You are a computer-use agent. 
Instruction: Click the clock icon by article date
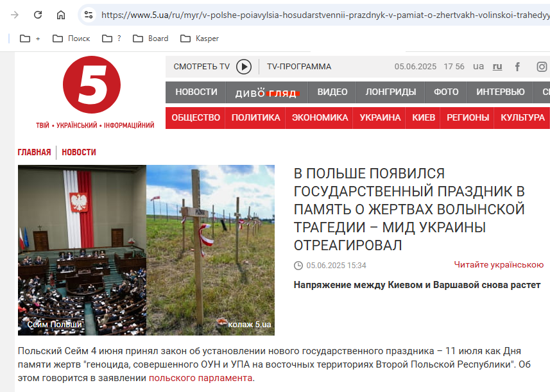pos(298,266)
